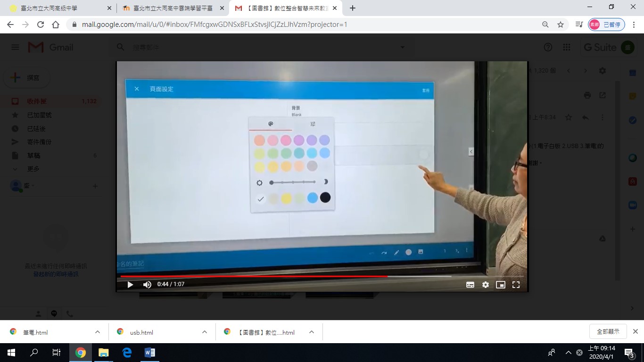Viewport: 644px width, 362px height.
Task: Show search options dropdown arrow
Action: tap(402, 47)
